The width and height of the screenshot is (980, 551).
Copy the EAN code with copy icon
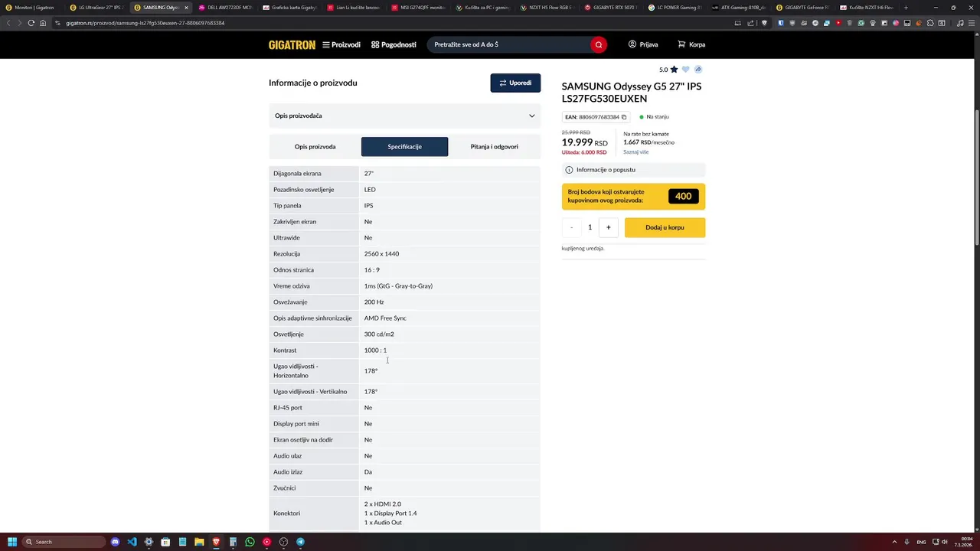point(624,117)
